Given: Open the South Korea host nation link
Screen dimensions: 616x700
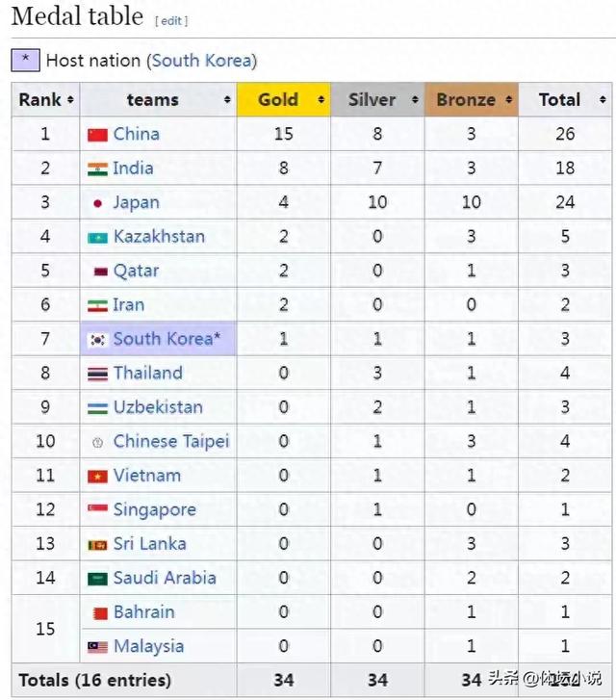Looking at the screenshot, I should pos(202,61).
